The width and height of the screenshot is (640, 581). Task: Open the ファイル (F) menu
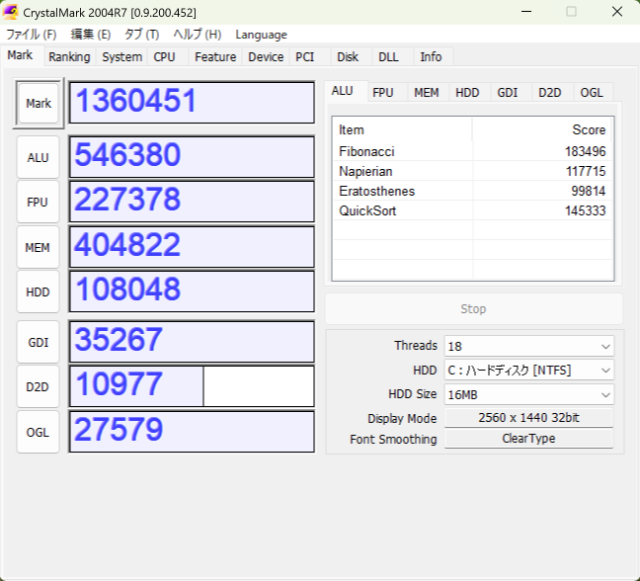(x=31, y=34)
